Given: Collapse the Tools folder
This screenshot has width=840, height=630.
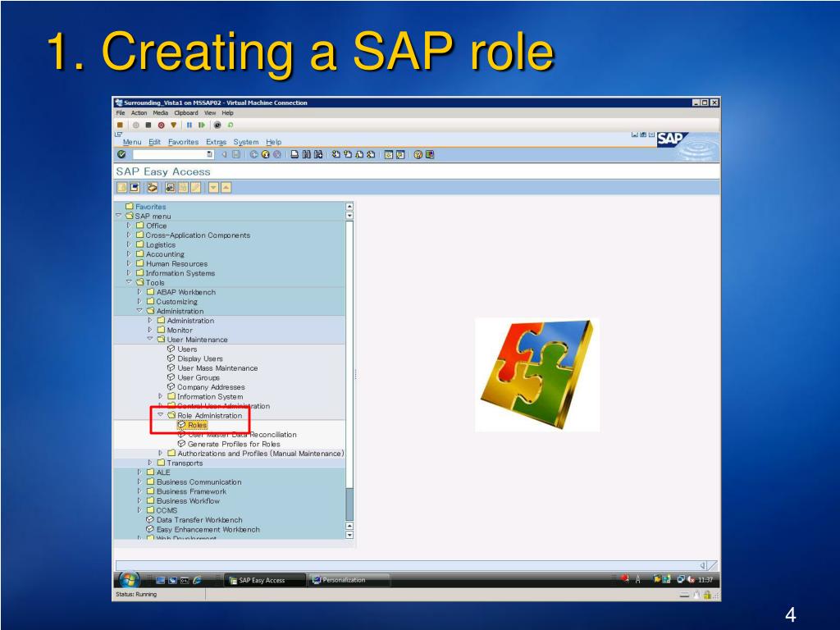Looking at the screenshot, I should [x=129, y=282].
